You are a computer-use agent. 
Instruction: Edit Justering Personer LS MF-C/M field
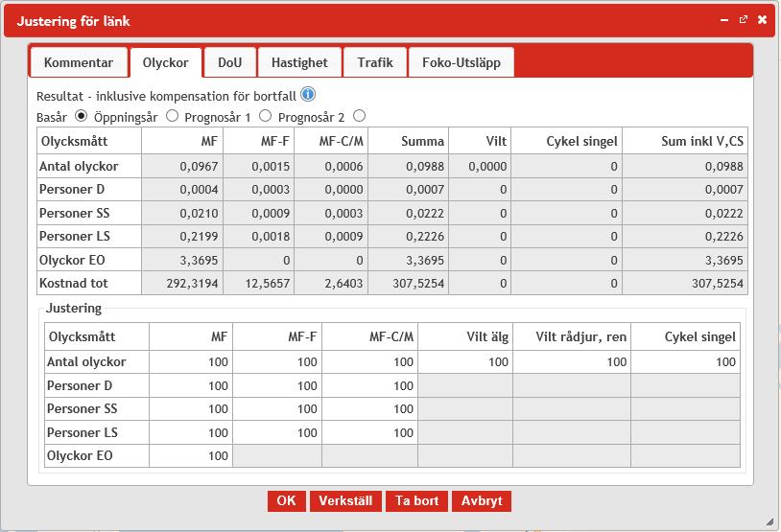[x=369, y=432]
